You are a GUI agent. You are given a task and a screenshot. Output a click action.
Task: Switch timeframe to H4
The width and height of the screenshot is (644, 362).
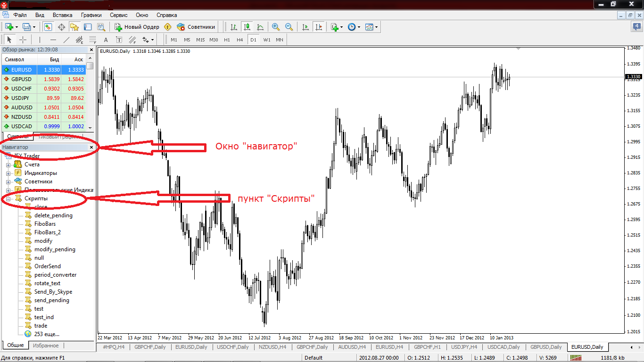[240, 40]
